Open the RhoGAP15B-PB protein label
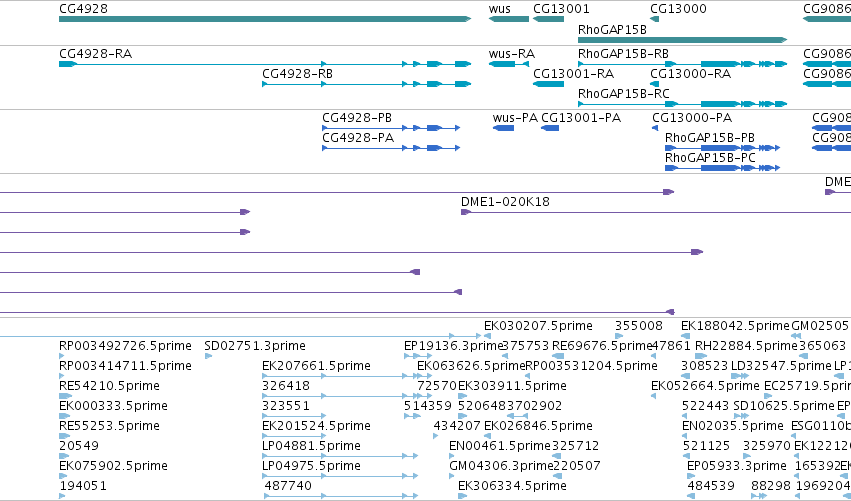This screenshot has height=501, width=851. pyautogui.click(x=710, y=138)
